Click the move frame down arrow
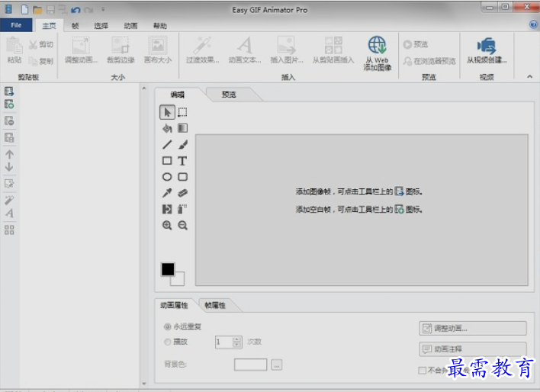 (9, 167)
